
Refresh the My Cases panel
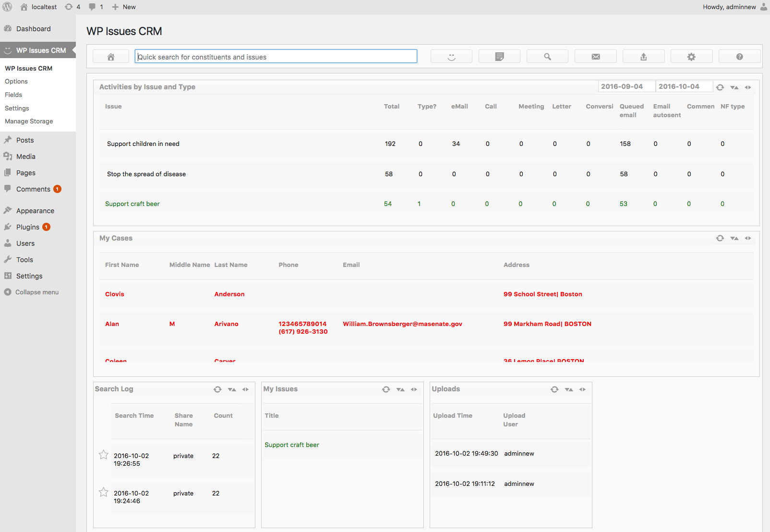720,238
